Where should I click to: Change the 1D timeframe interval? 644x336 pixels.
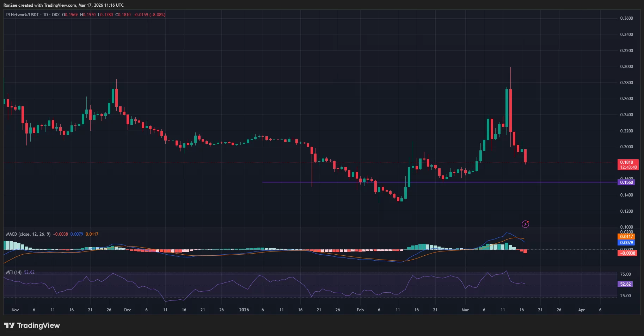pyautogui.click(x=45, y=15)
